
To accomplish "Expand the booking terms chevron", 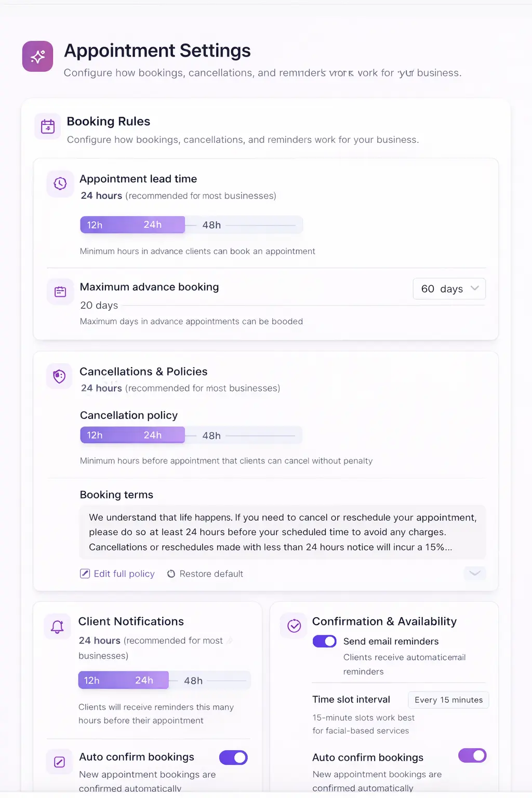I will [474, 573].
